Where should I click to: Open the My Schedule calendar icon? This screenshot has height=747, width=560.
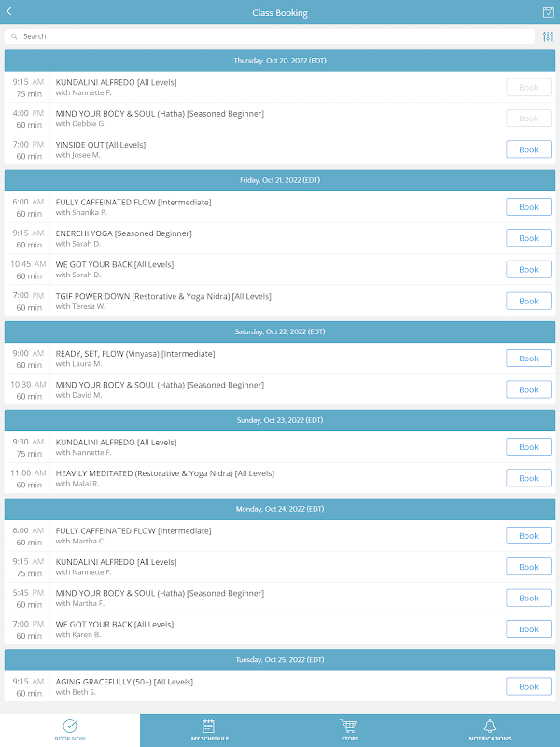tap(209, 726)
